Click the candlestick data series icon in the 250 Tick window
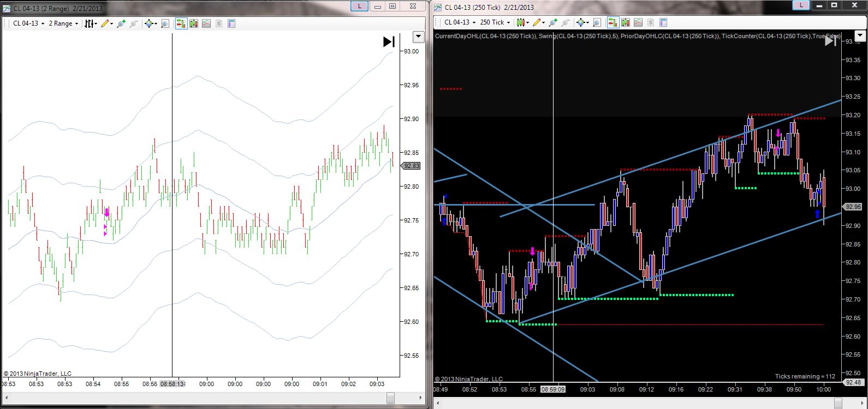The height and width of the screenshot is (409, 868). [x=626, y=22]
